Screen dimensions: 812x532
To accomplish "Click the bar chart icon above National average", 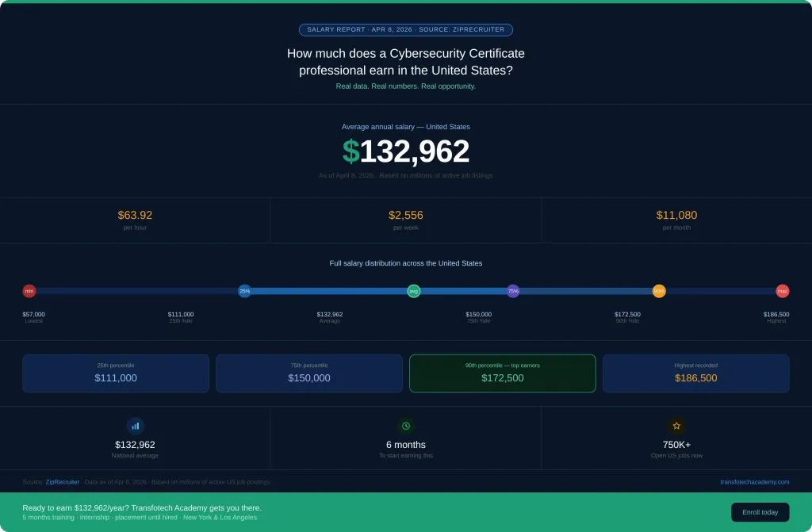I will point(135,426).
